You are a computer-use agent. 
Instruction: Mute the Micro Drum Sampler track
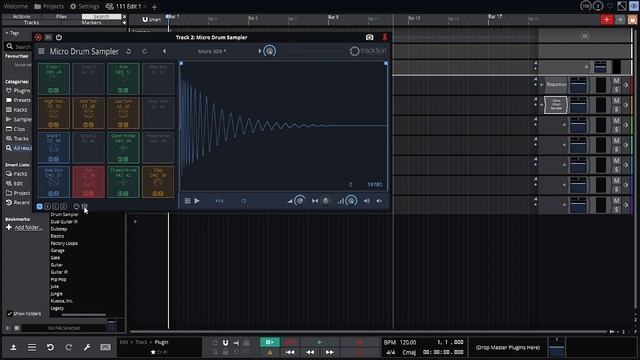coord(616,101)
